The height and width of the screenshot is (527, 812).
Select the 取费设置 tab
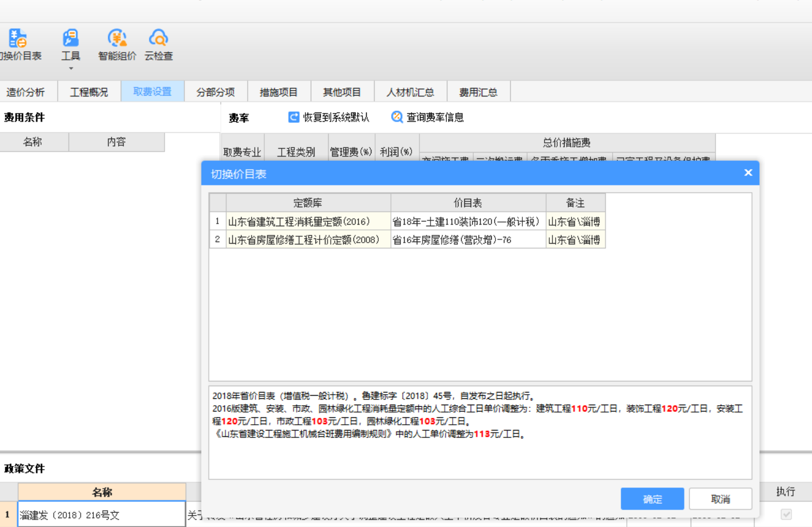tap(152, 92)
